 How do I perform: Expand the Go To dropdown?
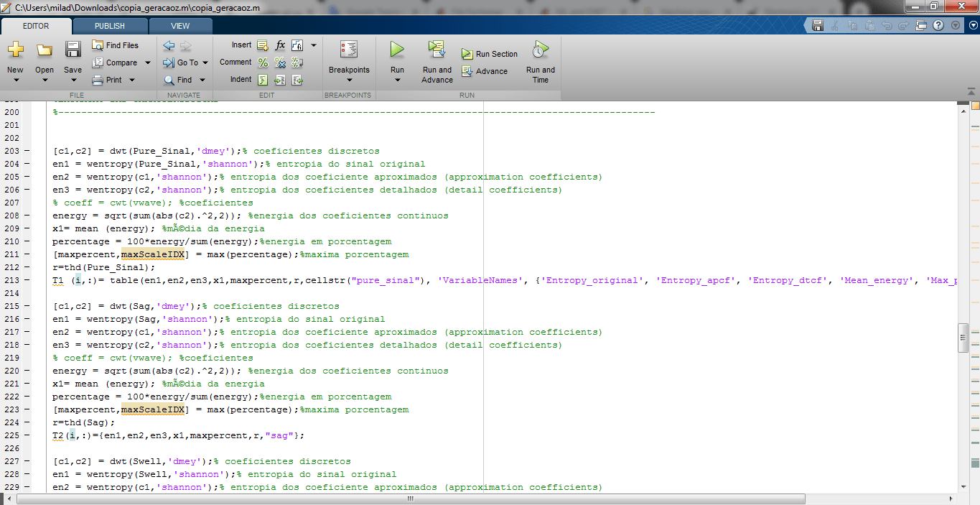coord(204,63)
